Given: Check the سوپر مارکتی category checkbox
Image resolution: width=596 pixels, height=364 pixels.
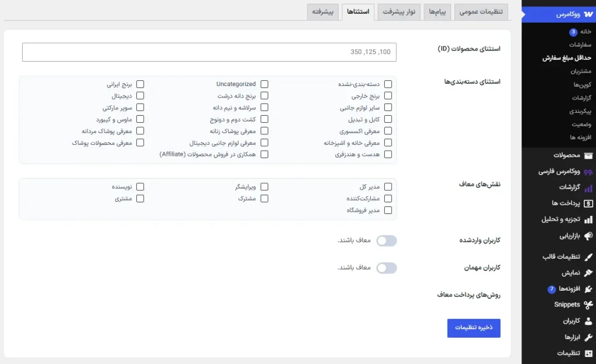Looking at the screenshot, I should [140, 108].
